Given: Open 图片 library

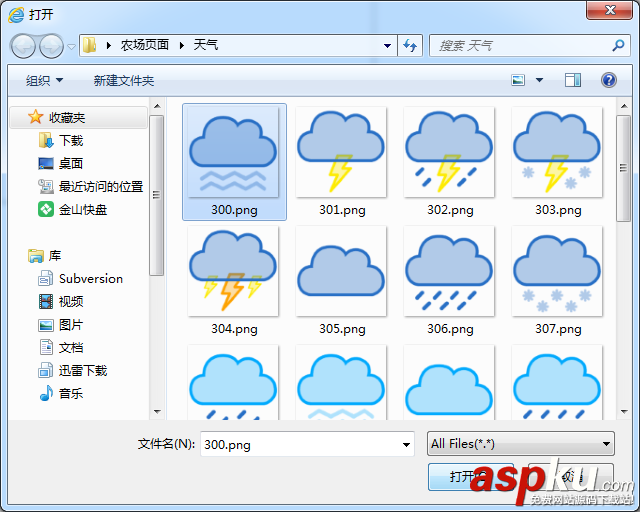Looking at the screenshot, I should point(71,325).
